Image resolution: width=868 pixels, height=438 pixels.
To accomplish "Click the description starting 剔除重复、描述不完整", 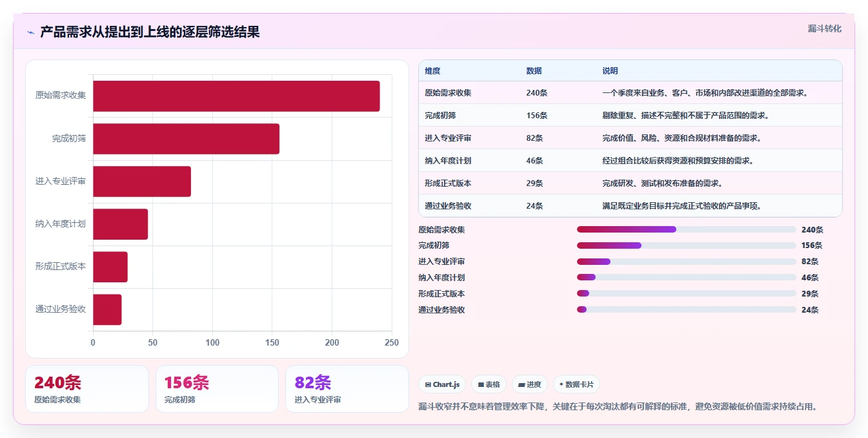I will [685, 116].
